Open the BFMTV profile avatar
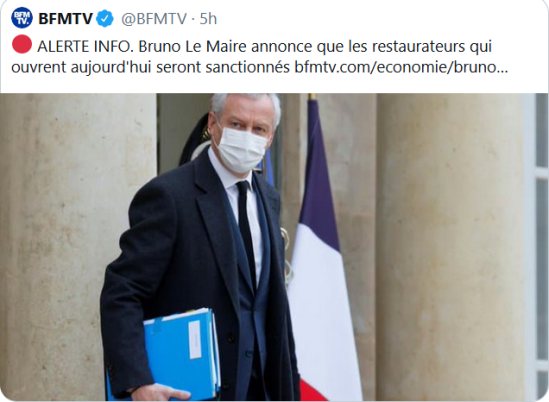The width and height of the screenshot is (549, 402). [x=22, y=18]
